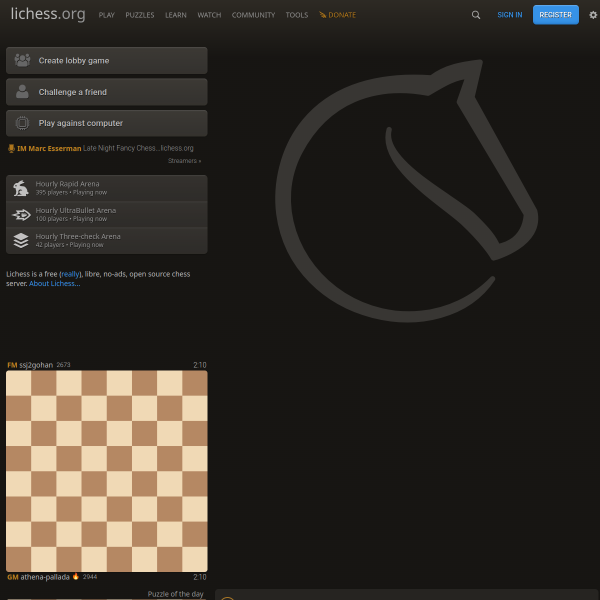Open the search magnifier icon
600x600 pixels.
(476, 15)
